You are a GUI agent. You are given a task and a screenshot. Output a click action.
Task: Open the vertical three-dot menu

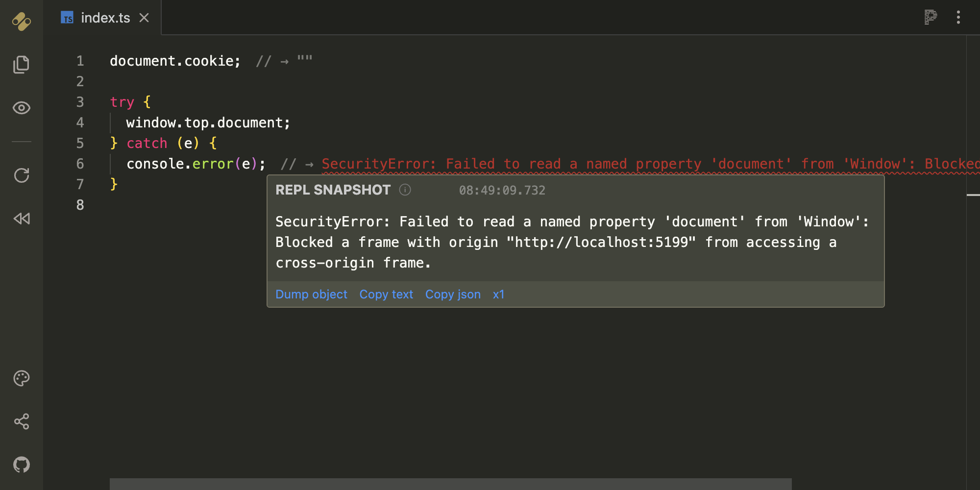click(958, 17)
